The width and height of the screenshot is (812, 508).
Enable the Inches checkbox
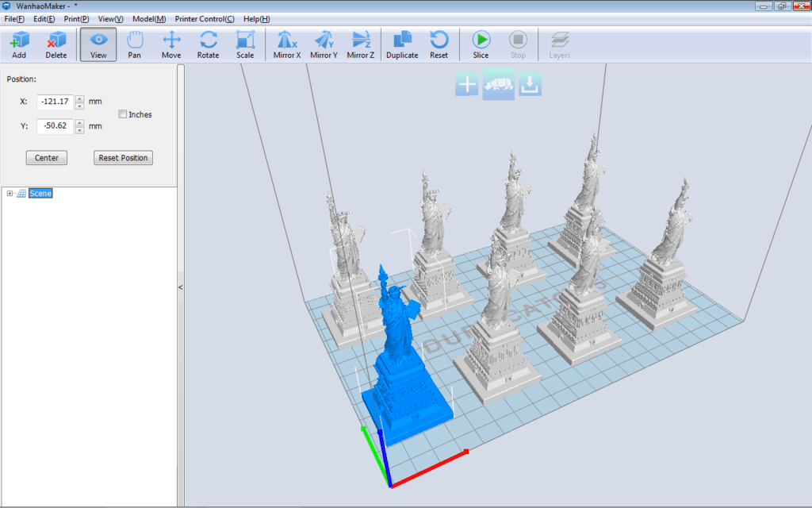point(123,114)
